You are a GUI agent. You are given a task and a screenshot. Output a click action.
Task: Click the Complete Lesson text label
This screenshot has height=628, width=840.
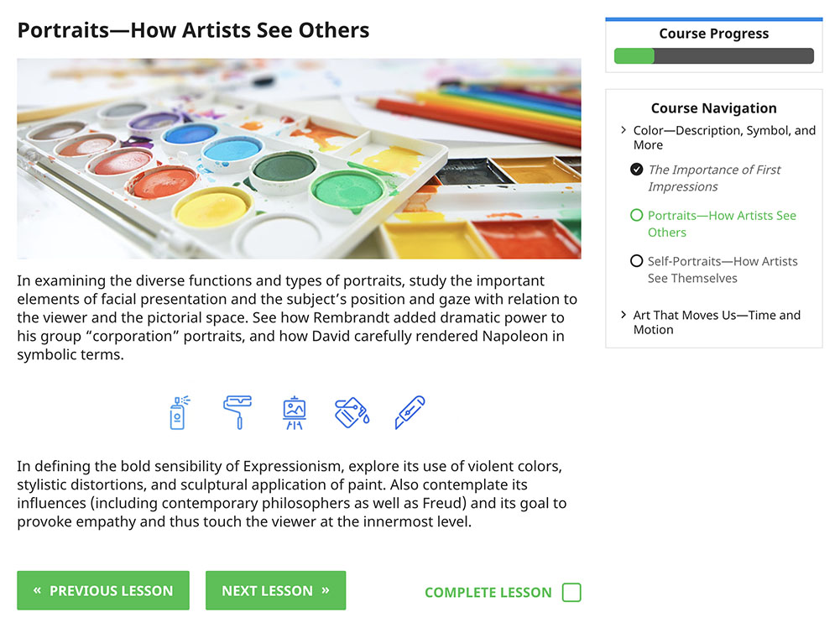pos(488,593)
